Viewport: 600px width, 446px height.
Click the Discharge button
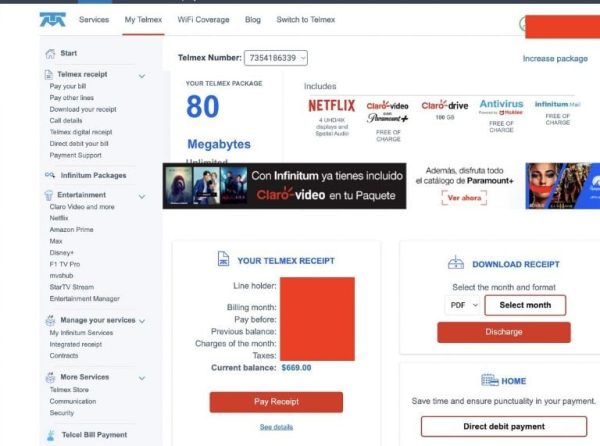(504, 332)
